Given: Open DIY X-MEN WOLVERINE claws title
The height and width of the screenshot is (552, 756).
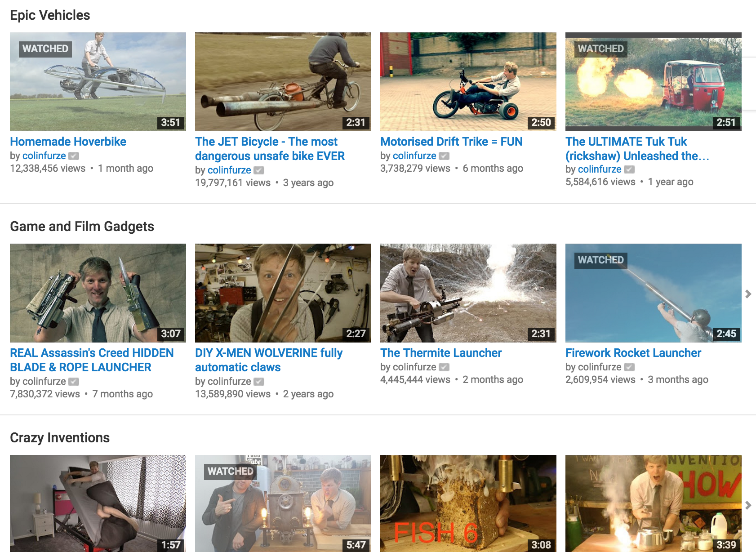Looking at the screenshot, I should click(x=269, y=360).
